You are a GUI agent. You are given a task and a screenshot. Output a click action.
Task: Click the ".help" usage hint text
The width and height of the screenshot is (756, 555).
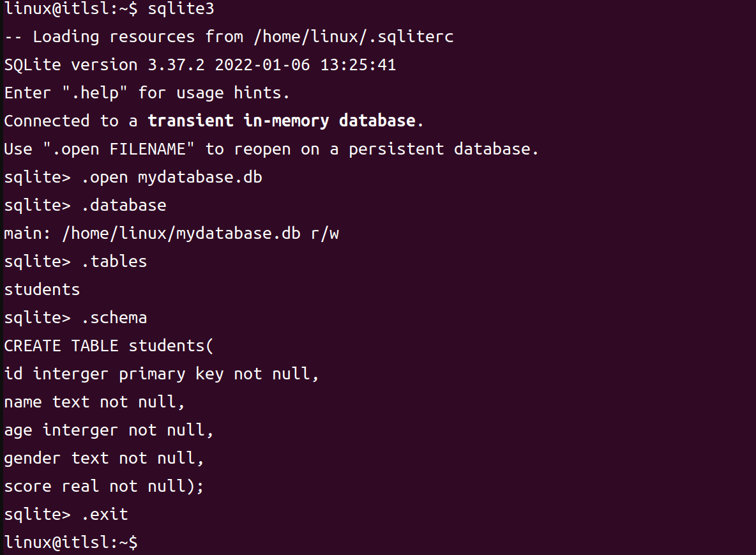tap(91, 93)
